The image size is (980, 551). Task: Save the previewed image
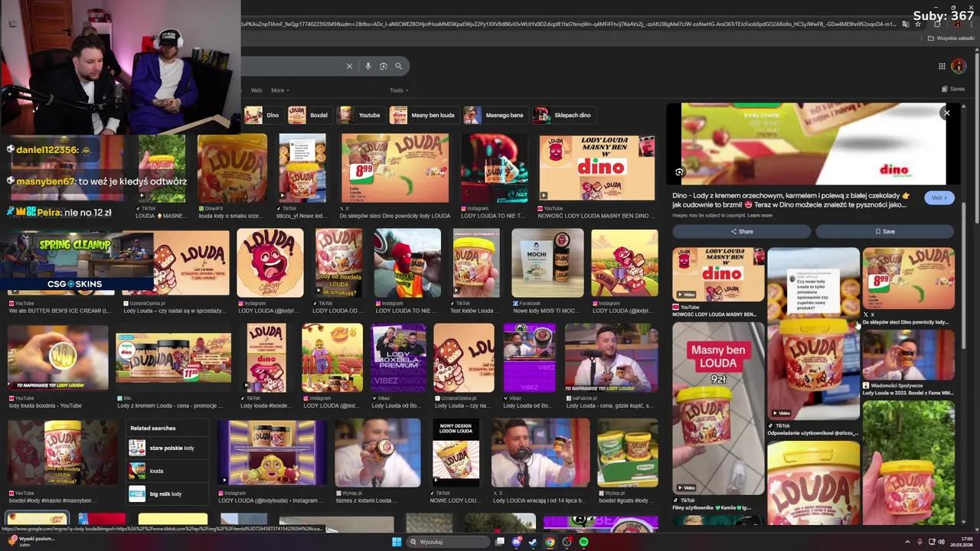pyautogui.click(x=884, y=231)
